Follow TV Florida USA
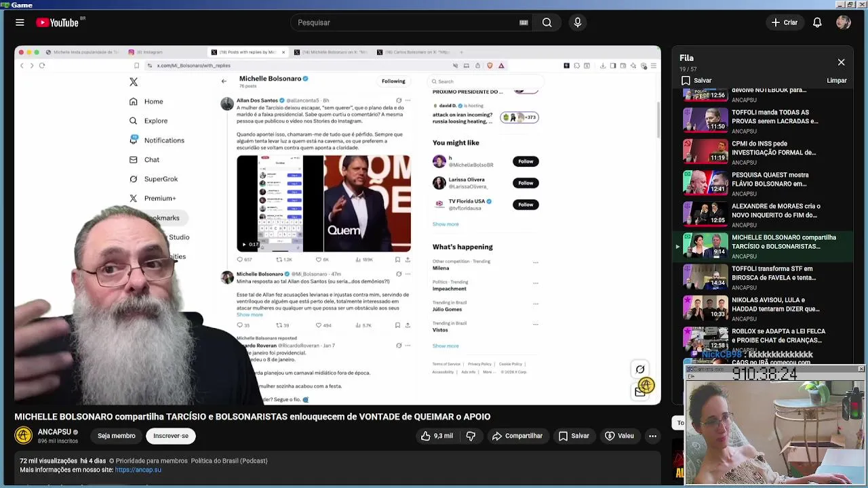This screenshot has width=868, height=488. (526, 205)
